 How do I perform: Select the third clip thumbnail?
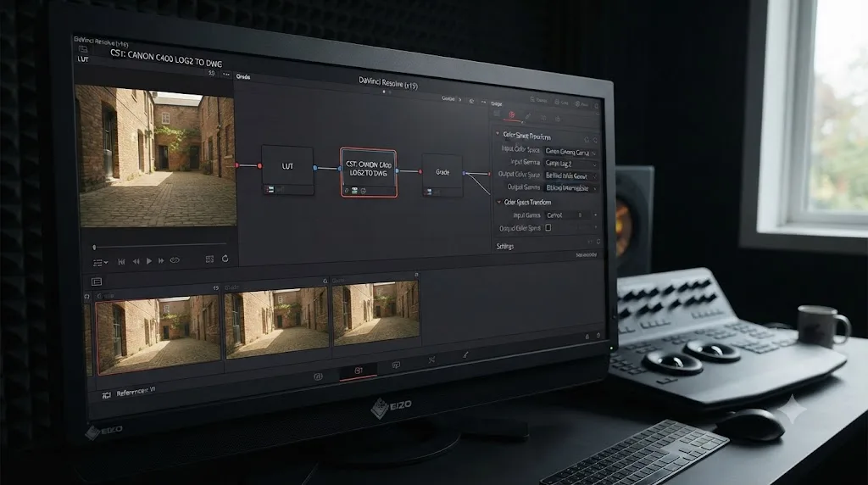[x=376, y=314]
